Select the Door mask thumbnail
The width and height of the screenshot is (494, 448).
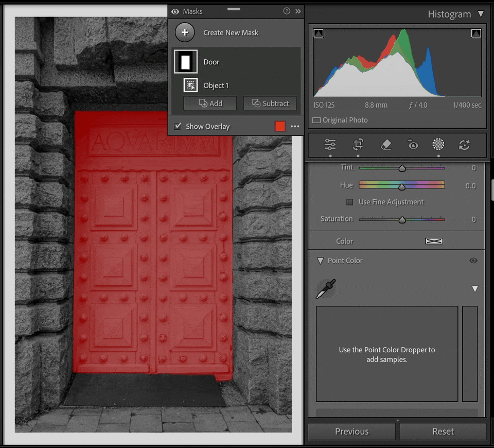(x=186, y=61)
